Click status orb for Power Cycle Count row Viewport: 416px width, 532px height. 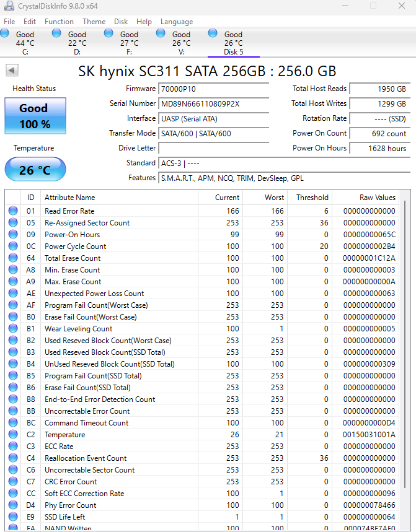[13, 246]
